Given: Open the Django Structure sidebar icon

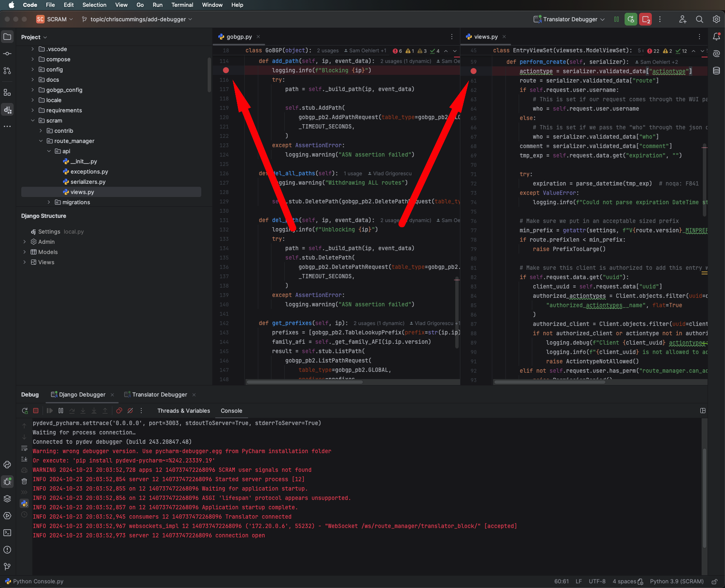Looking at the screenshot, I should pyautogui.click(x=7, y=109).
